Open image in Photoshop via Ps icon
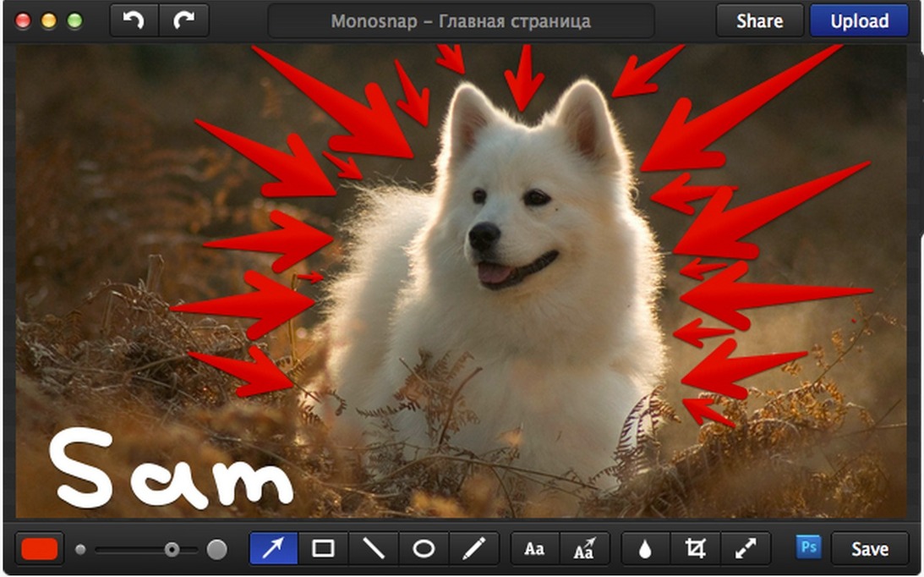Image resolution: width=924 pixels, height=577 pixels. tap(808, 547)
